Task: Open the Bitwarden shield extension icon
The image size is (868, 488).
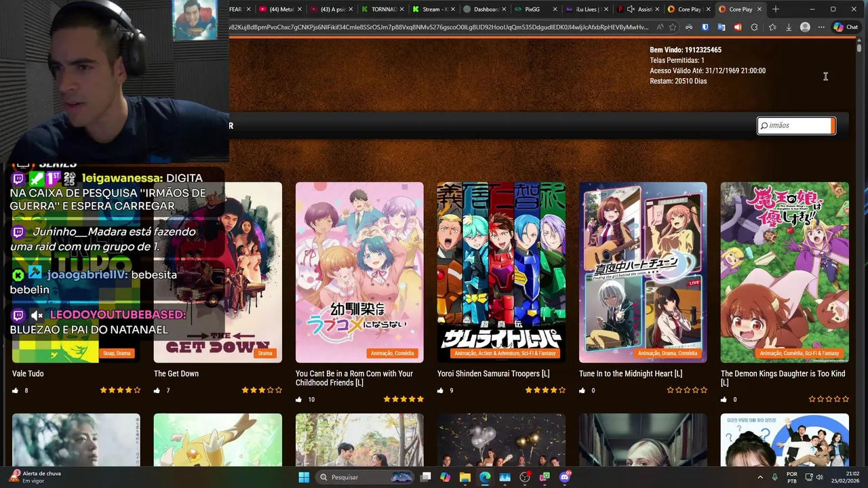Action: (x=705, y=27)
